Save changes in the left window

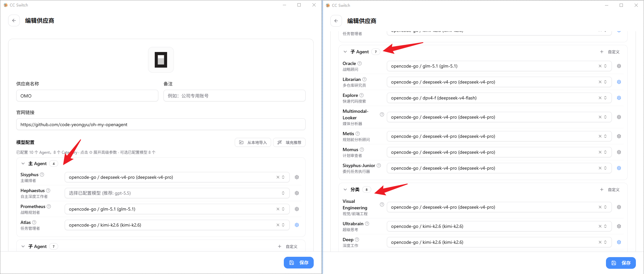(299, 263)
